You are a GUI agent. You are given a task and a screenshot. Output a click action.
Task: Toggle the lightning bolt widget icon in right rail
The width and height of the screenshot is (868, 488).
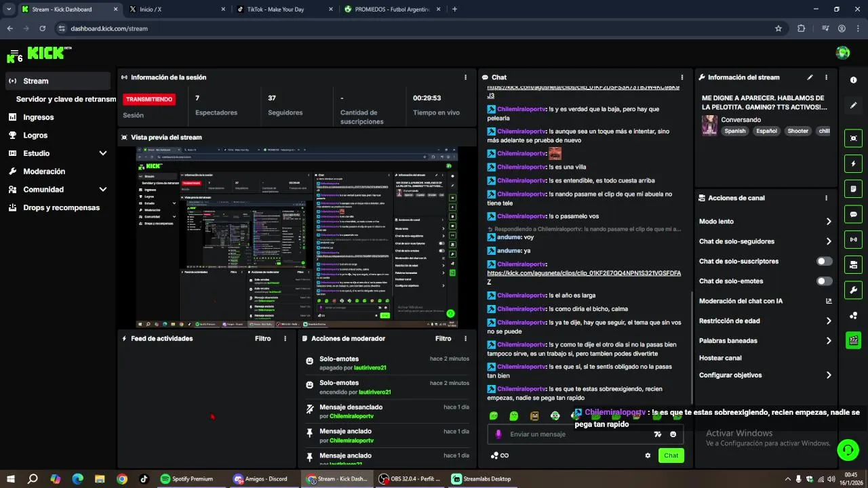point(853,163)
